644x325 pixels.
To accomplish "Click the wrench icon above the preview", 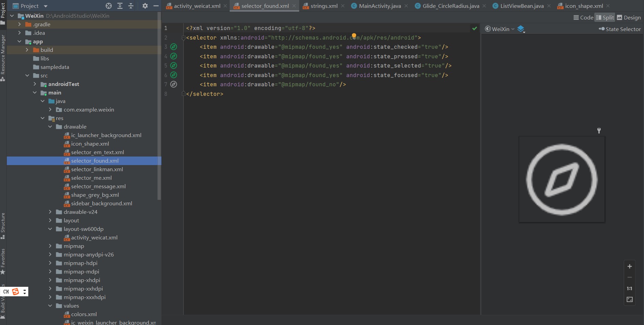I will click(599, 130).
